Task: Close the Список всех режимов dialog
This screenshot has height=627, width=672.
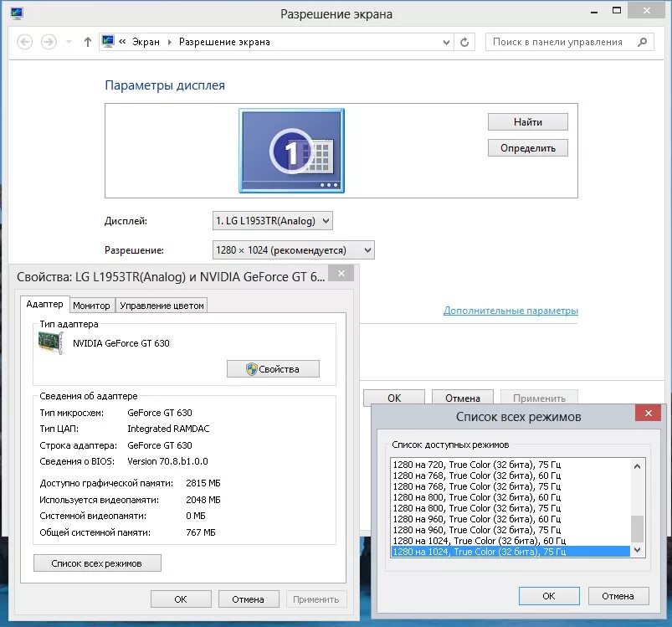Action: [648, 413]
